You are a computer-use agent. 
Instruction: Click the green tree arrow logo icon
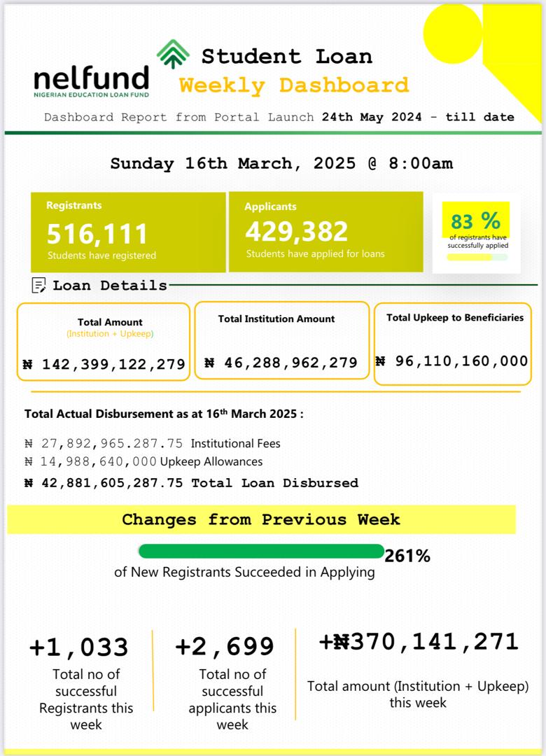173,54
